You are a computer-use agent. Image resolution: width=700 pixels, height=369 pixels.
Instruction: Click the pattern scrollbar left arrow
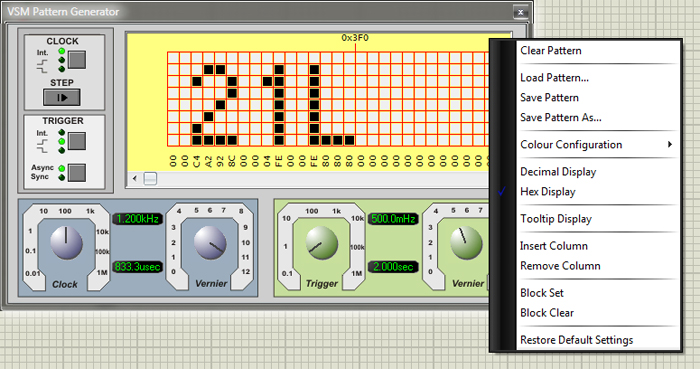135,178
